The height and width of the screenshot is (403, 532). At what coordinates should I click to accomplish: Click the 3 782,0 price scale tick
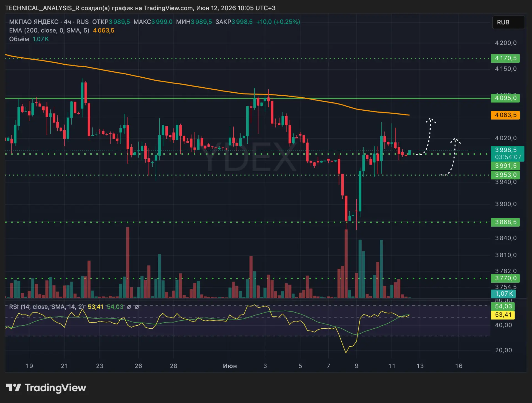pyautogui.click(x=506, y=271)
